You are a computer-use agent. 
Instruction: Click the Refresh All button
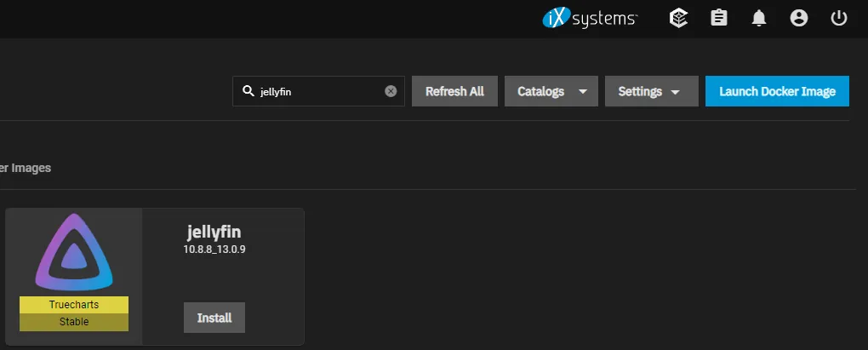(x=454, y=91)
